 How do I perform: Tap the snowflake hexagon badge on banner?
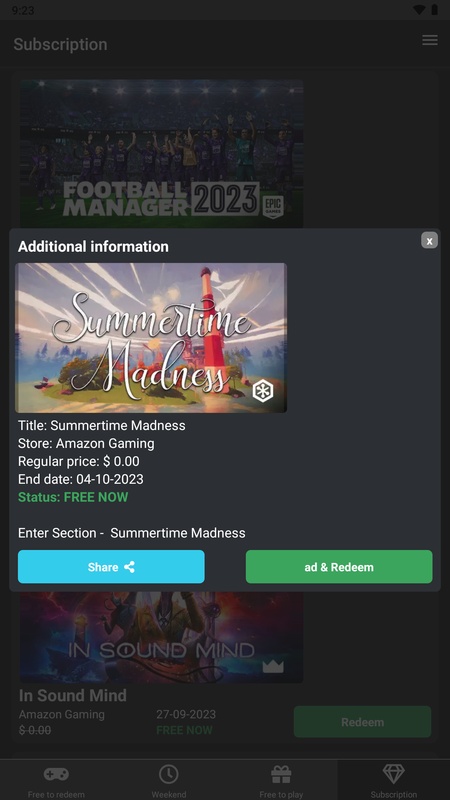(263, 392)
